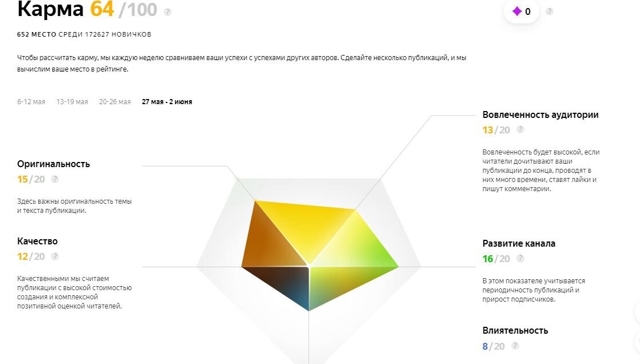Image resolution: width=640 pixels, height=364 pixels.
Task: Show help for Развитие канала 16/20
Action: (520, 258)
